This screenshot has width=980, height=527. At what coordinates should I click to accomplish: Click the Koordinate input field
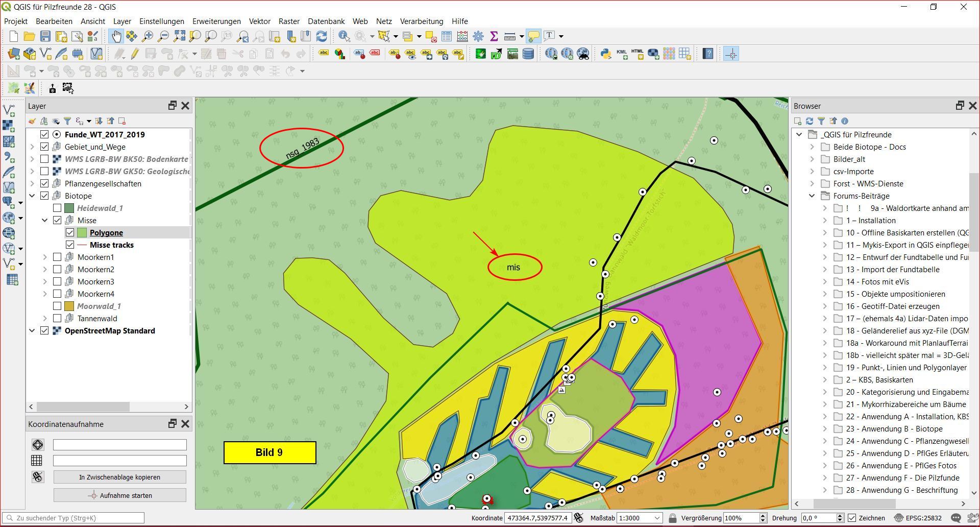(x=537, y=518)
